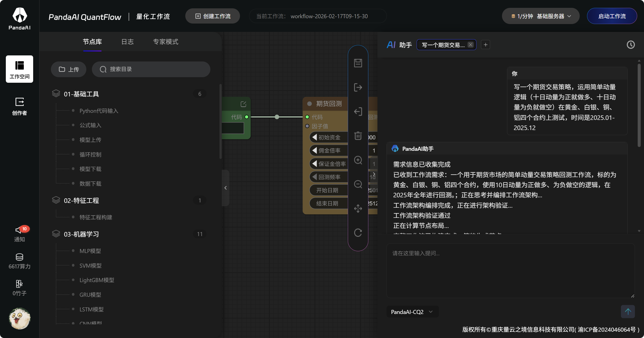Select the 写一个期货交易 conversation tab
644x338 pixels.
[x=443, y=45]
